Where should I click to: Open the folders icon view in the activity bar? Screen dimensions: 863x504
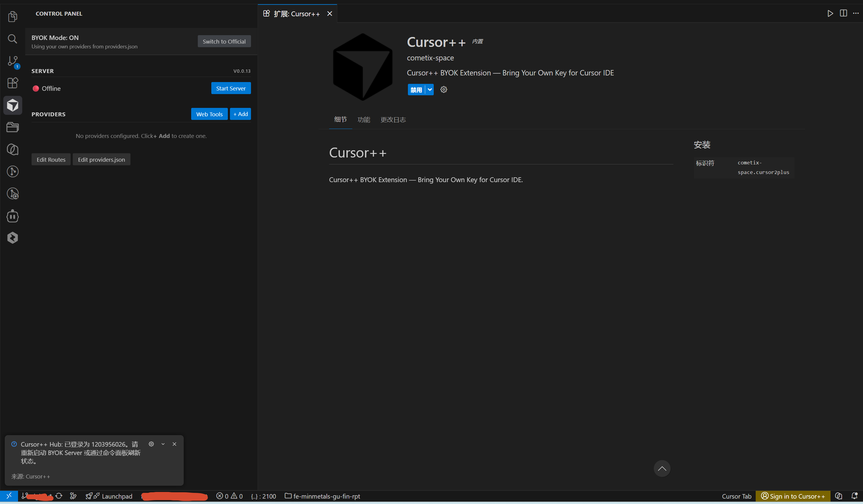click(13, 127)
